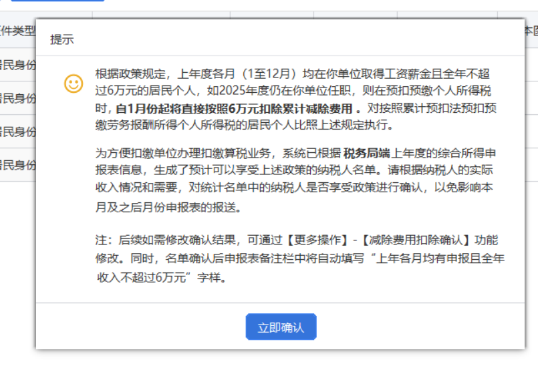Click the paragraph starting 根据政策规定
Screen dimensions: 538x392
(296, 100)
